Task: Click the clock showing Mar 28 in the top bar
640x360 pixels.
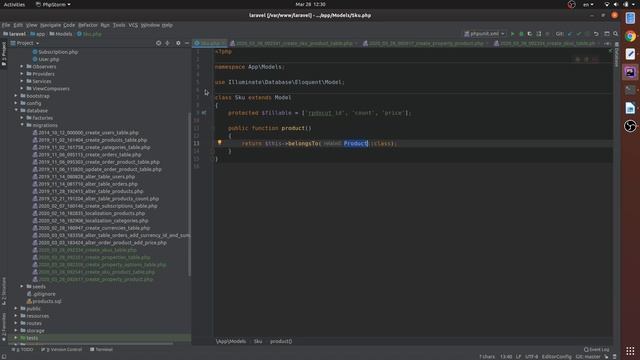Action: [x=311, y=4]
